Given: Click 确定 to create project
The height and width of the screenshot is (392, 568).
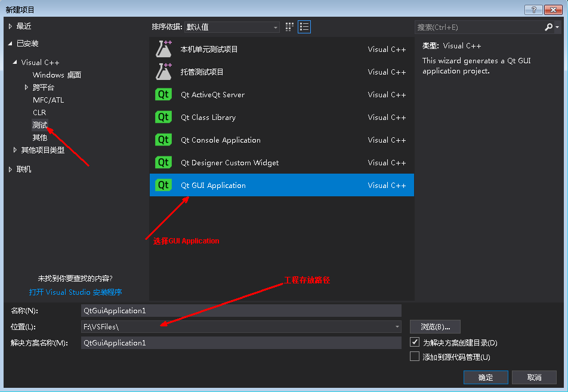Looking at the screenshot, I should (x=486, y=377).
